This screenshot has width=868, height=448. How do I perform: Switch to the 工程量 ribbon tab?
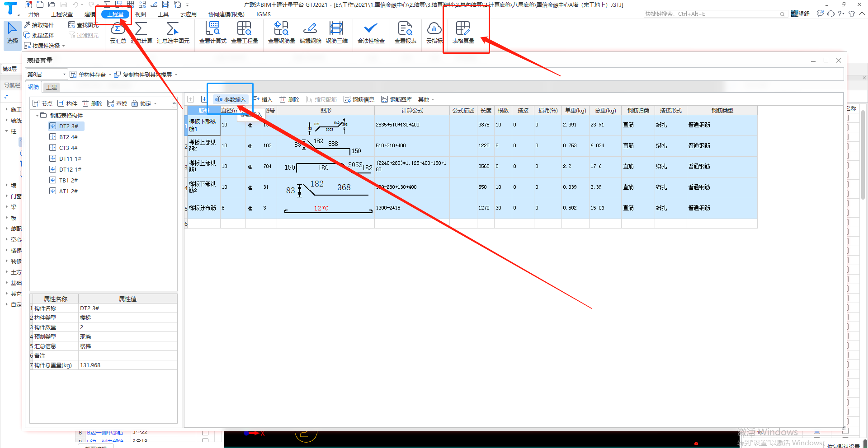pyautogui.click(x=115, y=14)
